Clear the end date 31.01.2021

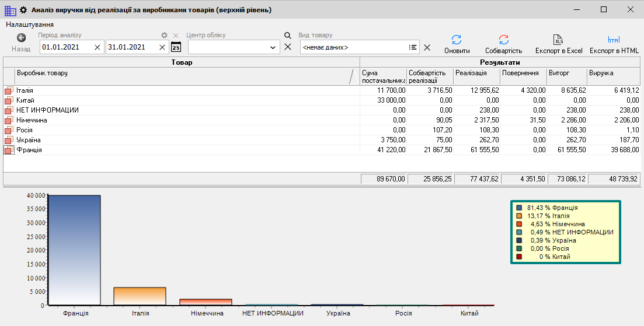point(162,47)
